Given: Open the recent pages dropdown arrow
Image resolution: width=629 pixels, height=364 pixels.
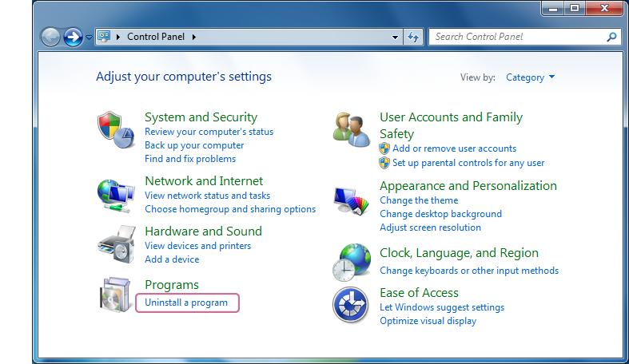Looking at the screenshot, I should (x=89, y=38).
